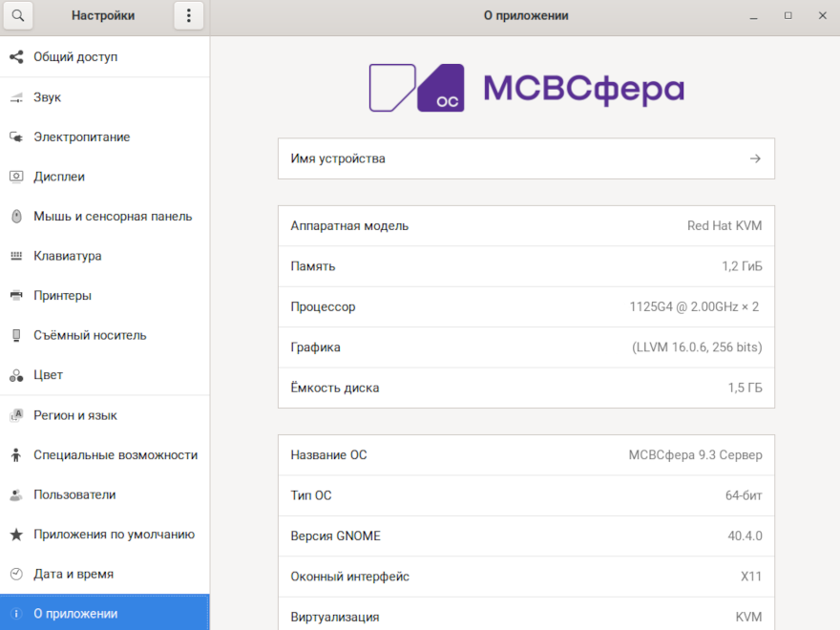This screenshot has width=840, height=630.
Task: Click the search icon in Settings header
Action: pos(17,15)
